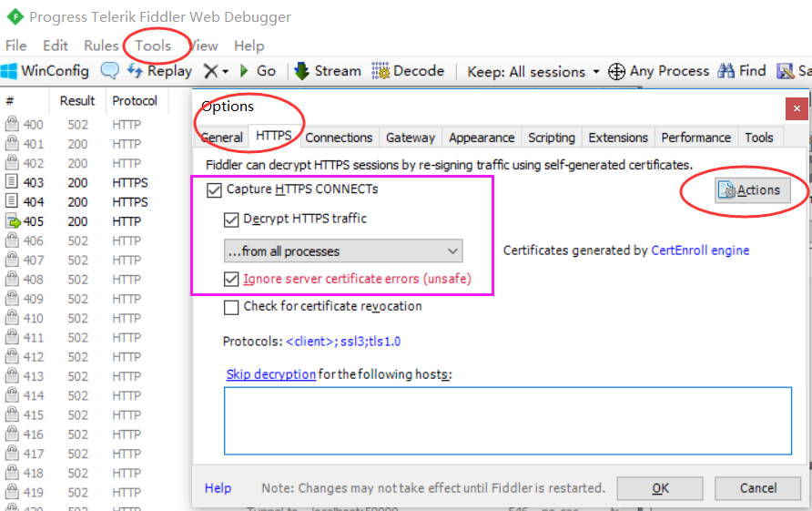Viewport: 812px width, 511px height.
Task: Switch to the General options tab
Action: [x=221, y=138]
